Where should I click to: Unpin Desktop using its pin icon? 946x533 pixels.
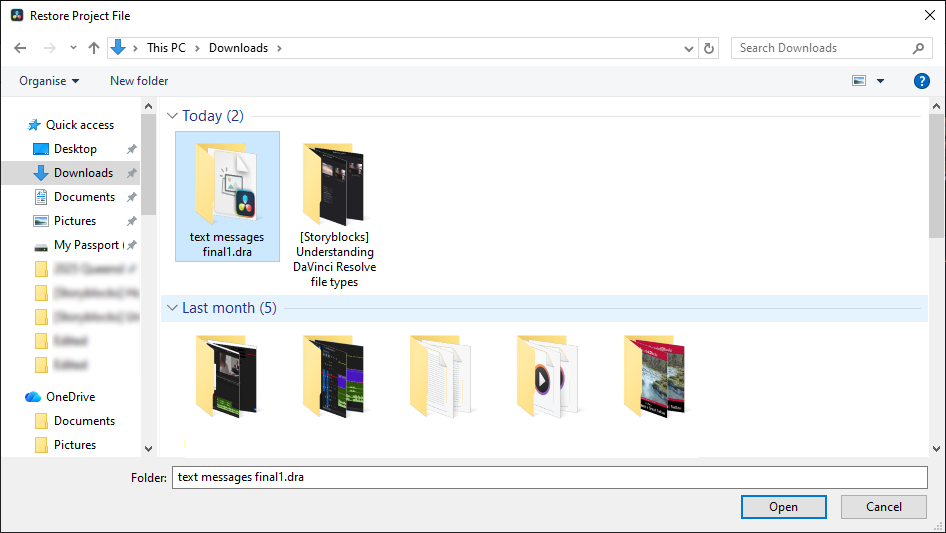click(132, 149)
